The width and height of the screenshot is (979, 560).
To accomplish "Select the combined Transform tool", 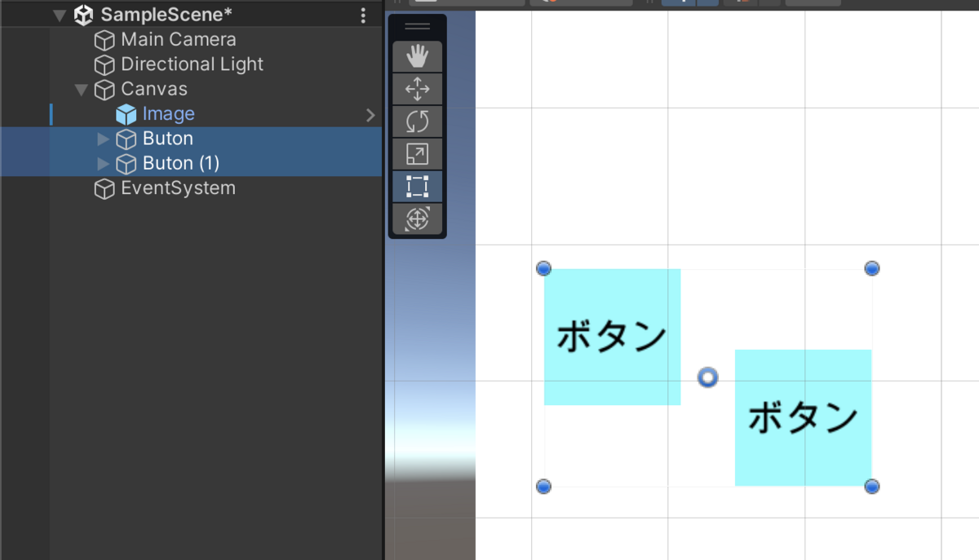I will click(417, 218).
